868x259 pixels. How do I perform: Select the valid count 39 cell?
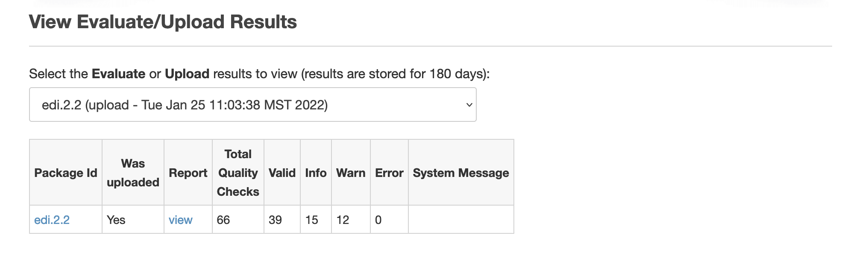(282, 220)
